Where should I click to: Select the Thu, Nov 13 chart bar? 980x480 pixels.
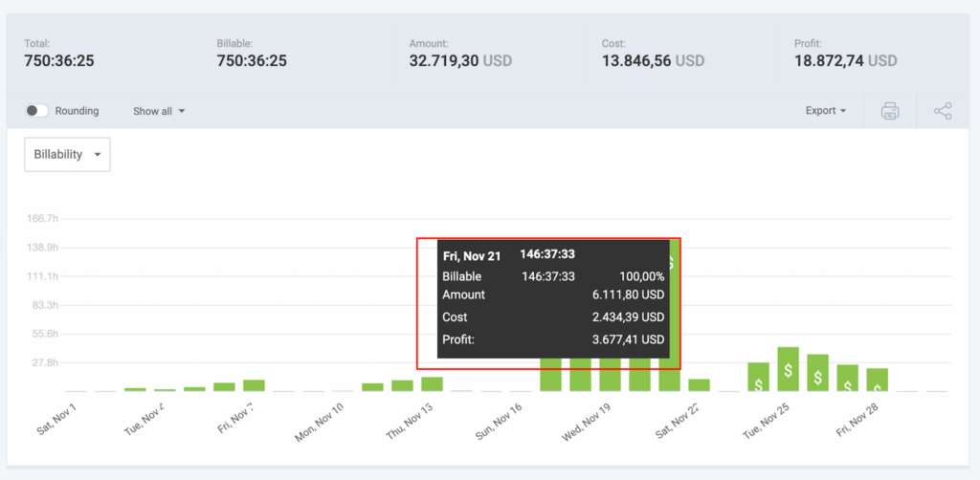tap(432, 384)
